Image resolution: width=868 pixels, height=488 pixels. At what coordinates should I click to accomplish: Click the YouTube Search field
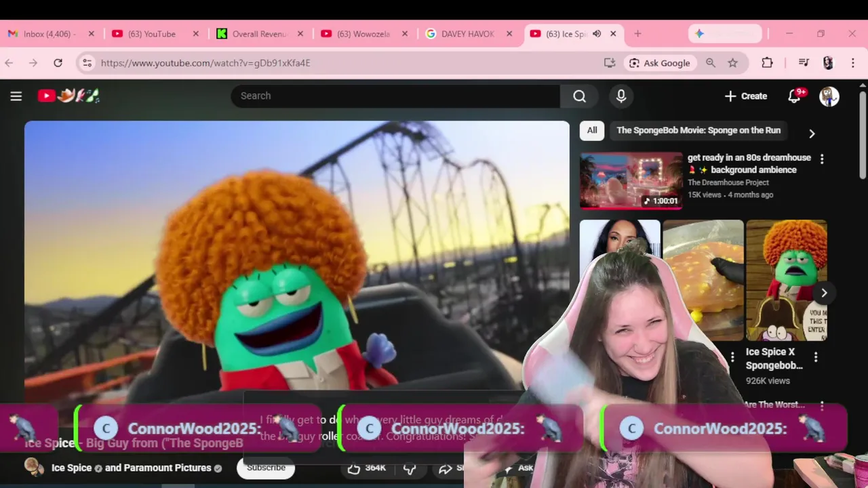(x=395, y=96)
